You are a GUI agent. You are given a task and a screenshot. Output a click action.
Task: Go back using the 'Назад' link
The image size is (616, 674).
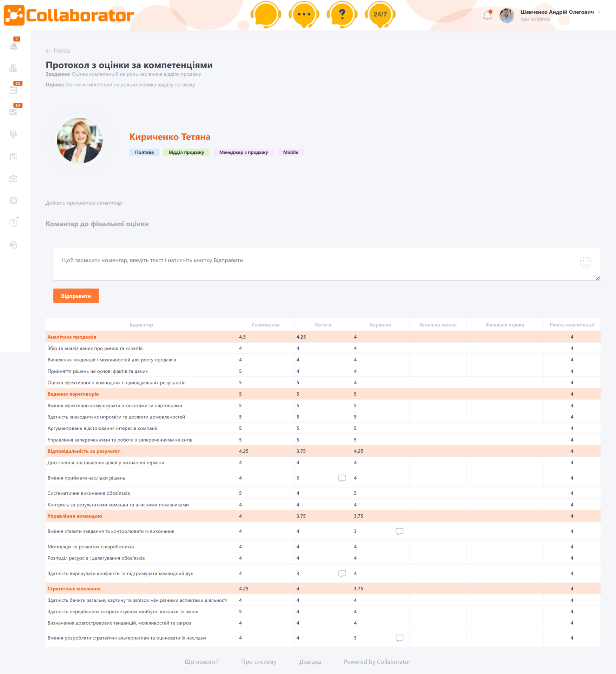58,51
